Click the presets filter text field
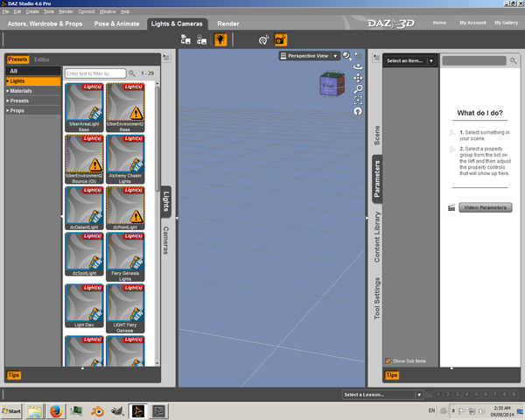Viewport: 525px width, 420px height. pyautogui.click(x=95, y=73)
